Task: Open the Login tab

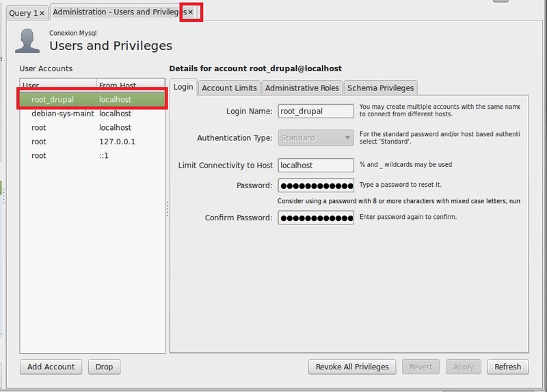Action: [183, 87]
